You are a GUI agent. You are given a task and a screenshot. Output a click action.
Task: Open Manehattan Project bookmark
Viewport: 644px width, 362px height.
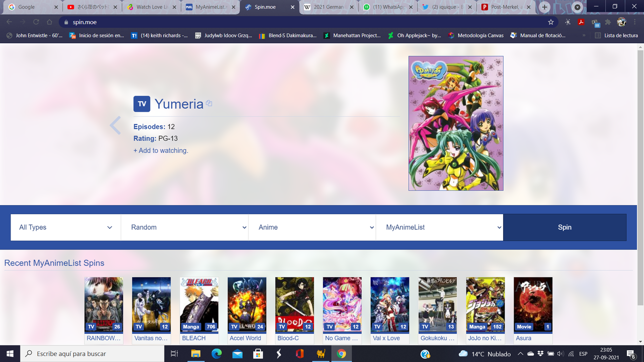pos(352,36)
